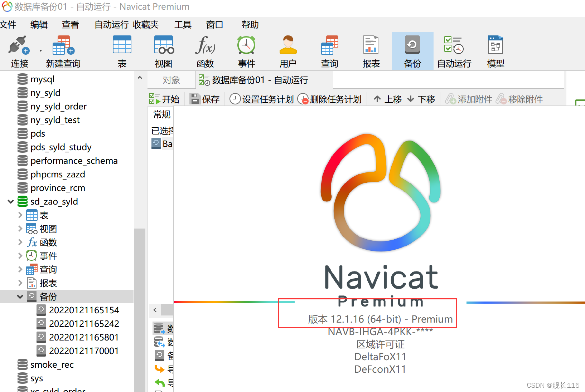Expand the 报表 reports node
This screenshot has width=585, height=392.
[x=20, y=283]
